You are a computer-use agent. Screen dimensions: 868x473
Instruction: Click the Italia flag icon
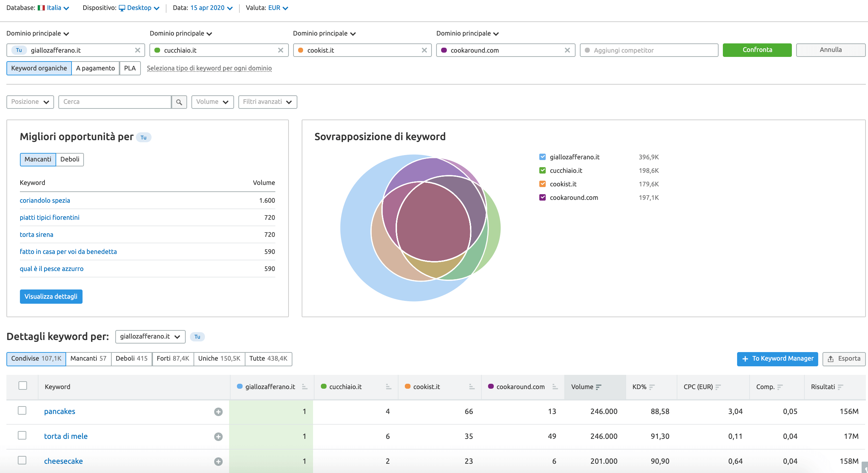pyautogui.click(x=41, y=8)
